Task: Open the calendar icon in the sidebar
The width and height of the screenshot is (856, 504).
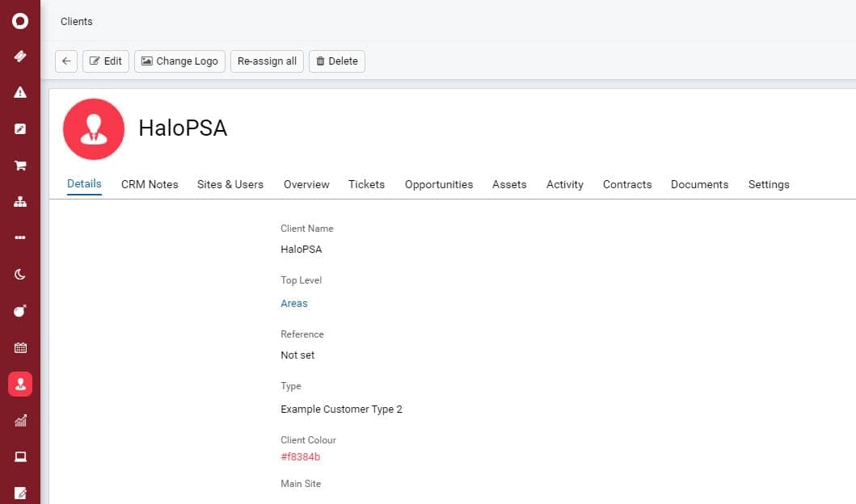Action: coord(20,348)
